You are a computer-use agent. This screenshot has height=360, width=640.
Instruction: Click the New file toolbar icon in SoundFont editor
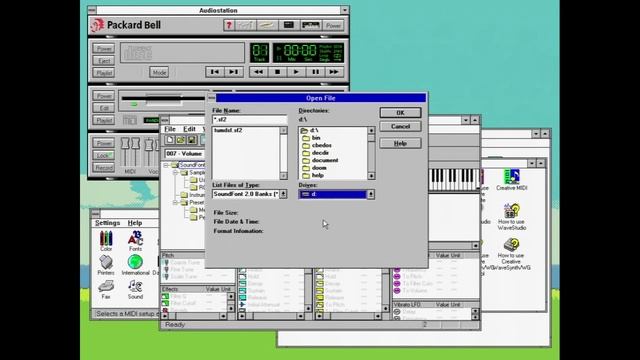(170, 140)
